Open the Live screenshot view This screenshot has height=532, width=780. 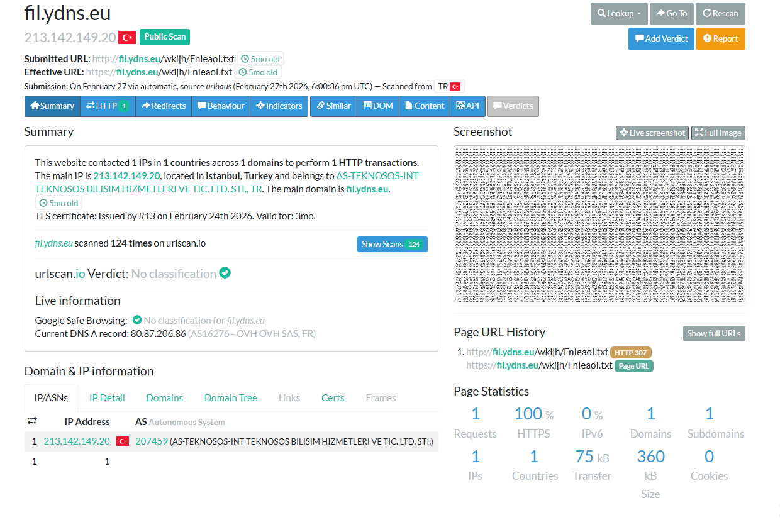tap(652, 133)
